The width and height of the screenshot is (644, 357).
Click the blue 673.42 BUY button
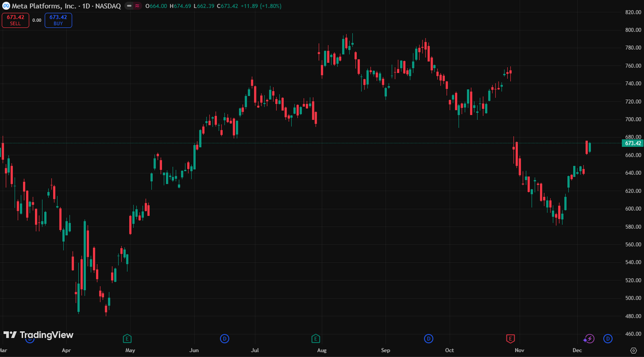58,20
